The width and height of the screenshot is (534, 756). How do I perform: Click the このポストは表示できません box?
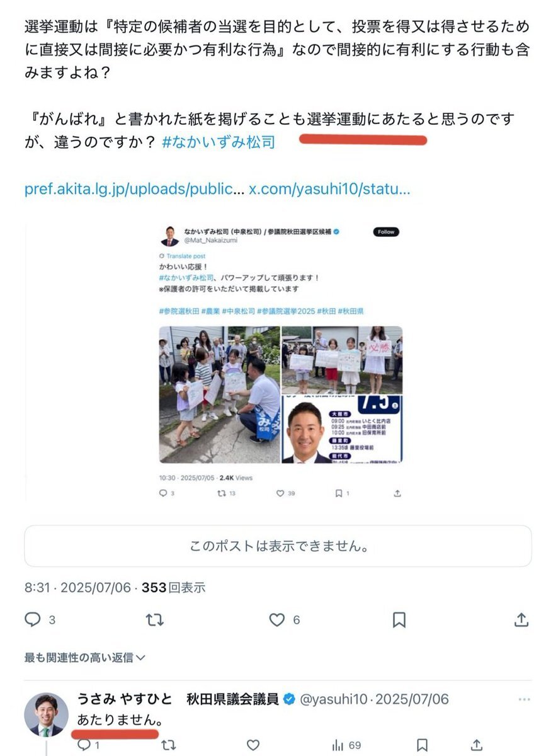(x=278, y=546)
